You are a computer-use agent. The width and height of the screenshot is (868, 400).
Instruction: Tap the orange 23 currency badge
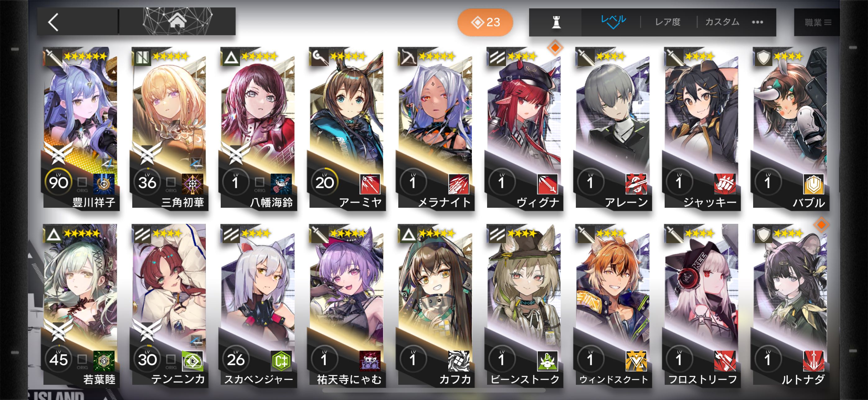click(485, 22)
